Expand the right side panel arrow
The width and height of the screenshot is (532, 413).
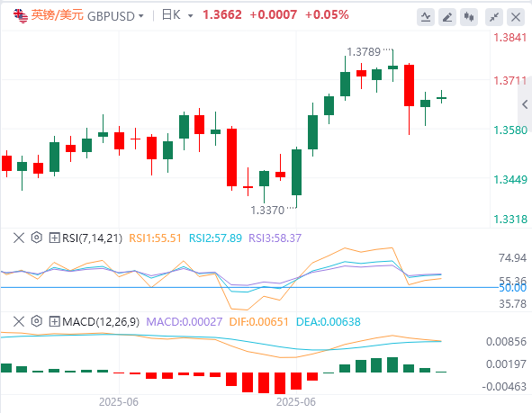coord(525,104)
